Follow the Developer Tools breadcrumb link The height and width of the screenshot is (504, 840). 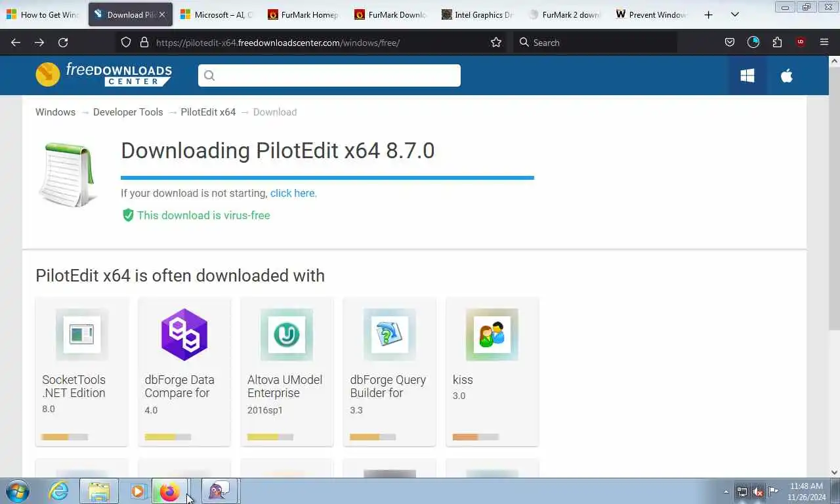click(128, 112)
